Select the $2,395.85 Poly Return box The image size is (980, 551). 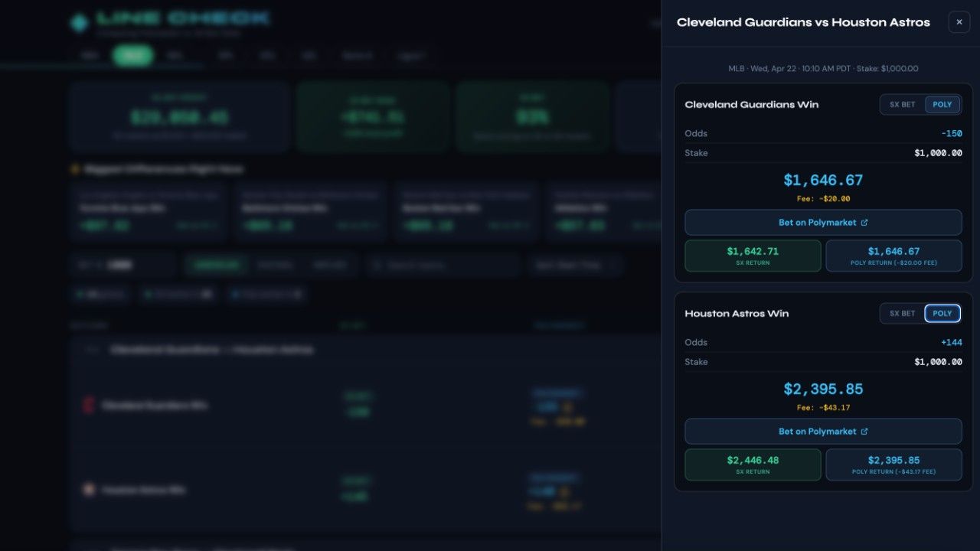pyautogui.click(x=893, y=465)
